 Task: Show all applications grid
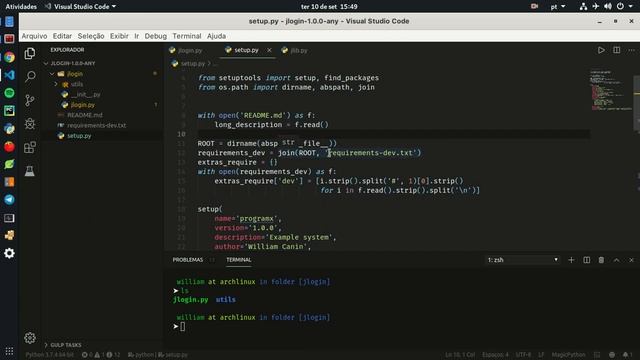9,351
